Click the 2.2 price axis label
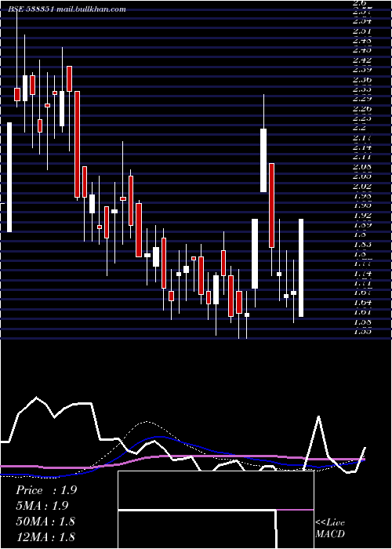Image resolution: width=392 pixels, height=549 pixels. [359, 128]
